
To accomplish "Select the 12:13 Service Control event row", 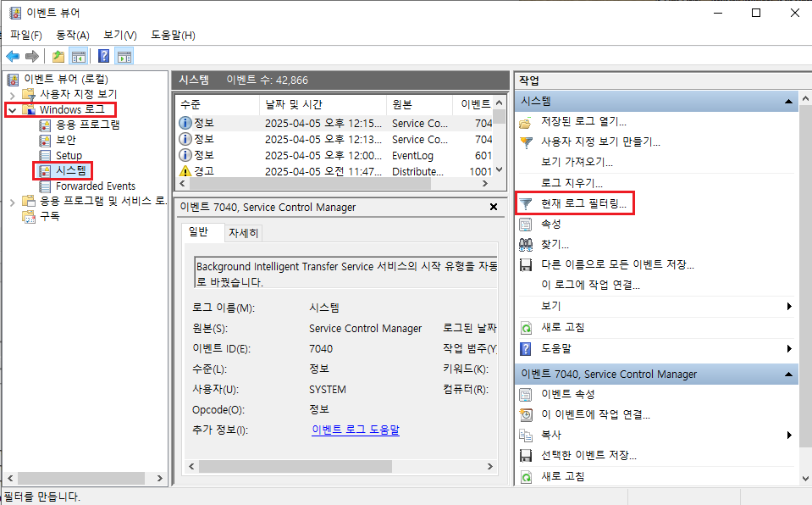I will 335,140.
